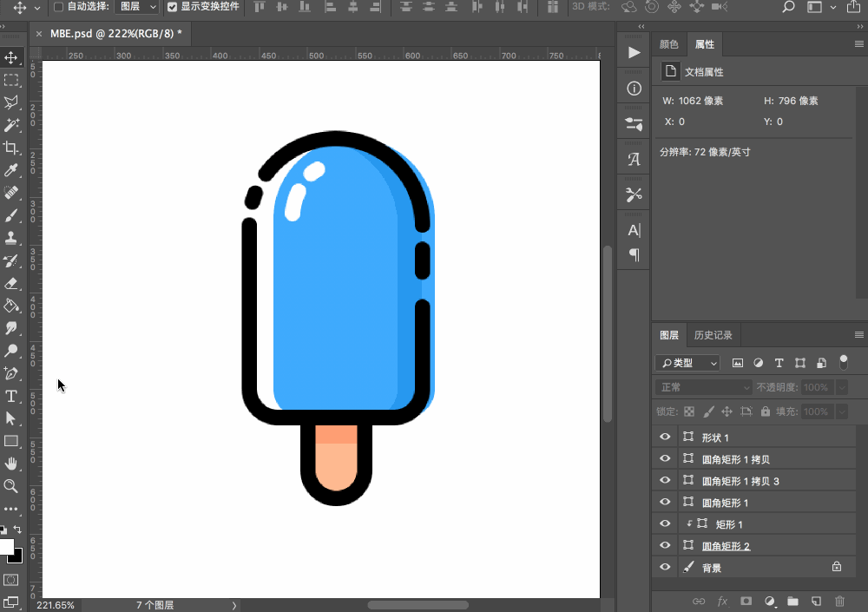Swap foreground and background colors

[17, 529]
